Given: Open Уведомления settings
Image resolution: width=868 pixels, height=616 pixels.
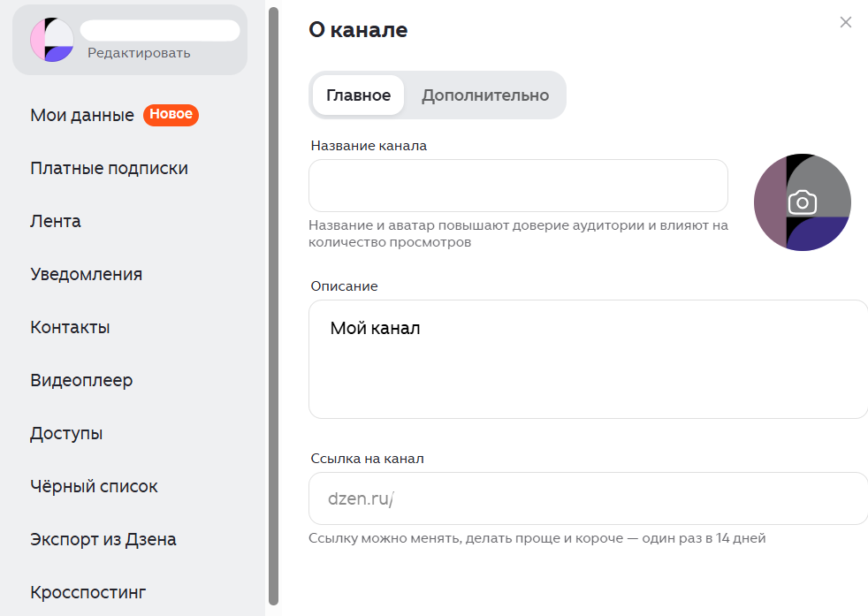Looking at the screenshot, I should click(x=86, y=274).
